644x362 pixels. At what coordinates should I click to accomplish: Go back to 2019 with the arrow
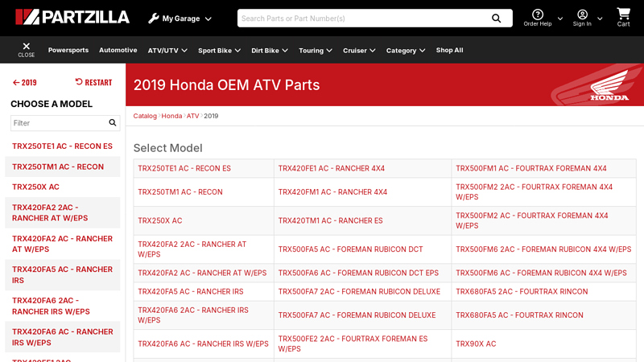25,83
